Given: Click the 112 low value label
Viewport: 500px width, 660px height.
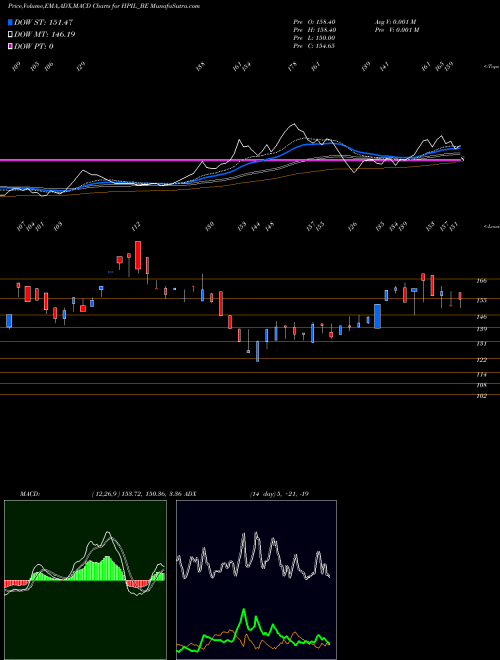Looking at the screenshot, I should tap(136, 226).
